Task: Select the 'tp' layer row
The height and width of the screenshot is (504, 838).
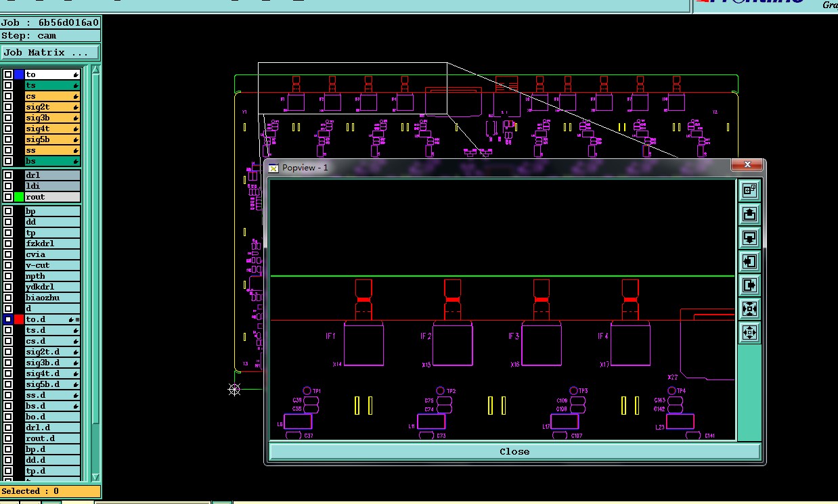Action: click(x=53, y=233)
